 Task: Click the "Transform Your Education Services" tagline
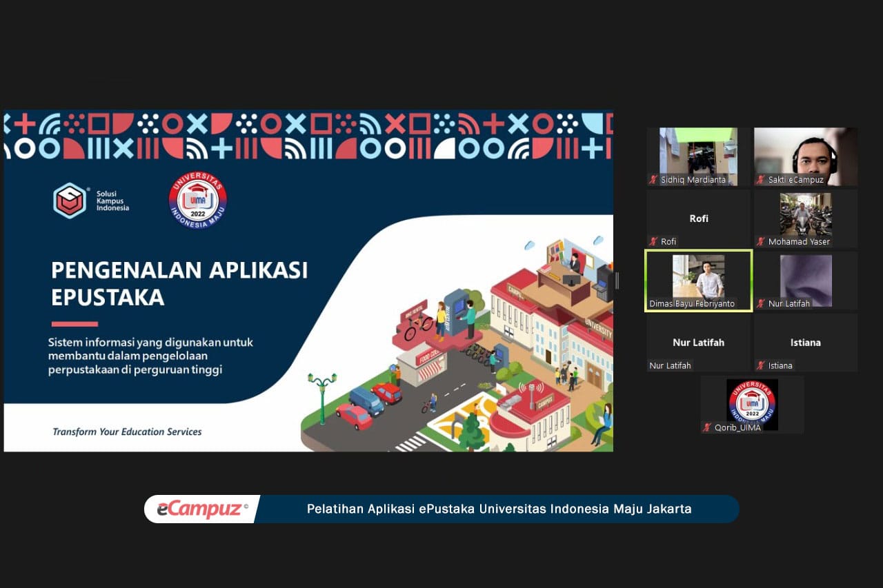(x=127, y=432)
